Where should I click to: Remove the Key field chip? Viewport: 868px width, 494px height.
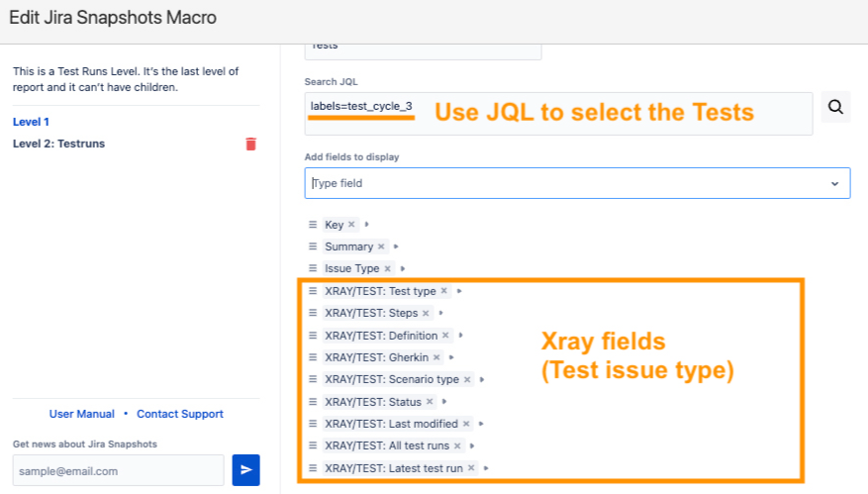(x=351, y=225)
